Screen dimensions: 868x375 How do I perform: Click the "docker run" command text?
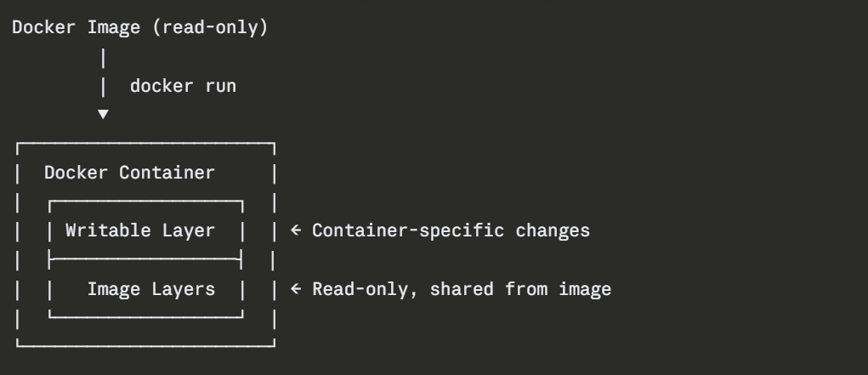[183, 86]
